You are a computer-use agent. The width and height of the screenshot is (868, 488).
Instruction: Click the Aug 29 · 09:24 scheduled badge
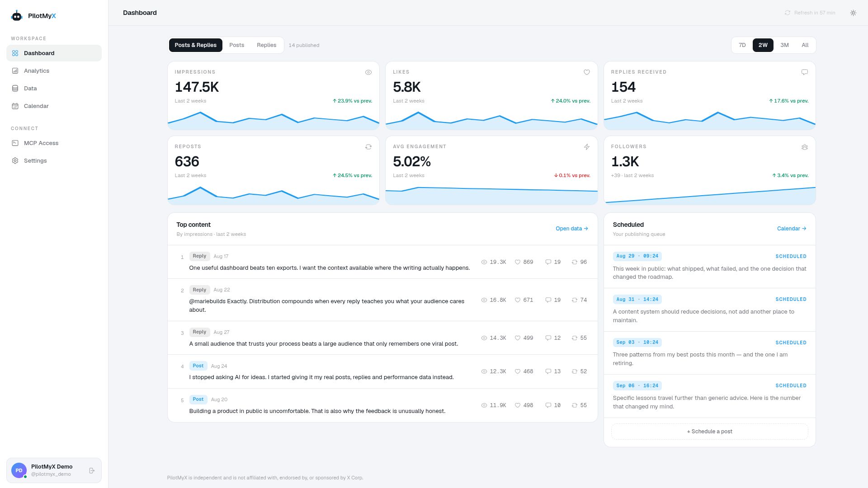(637, 256)
